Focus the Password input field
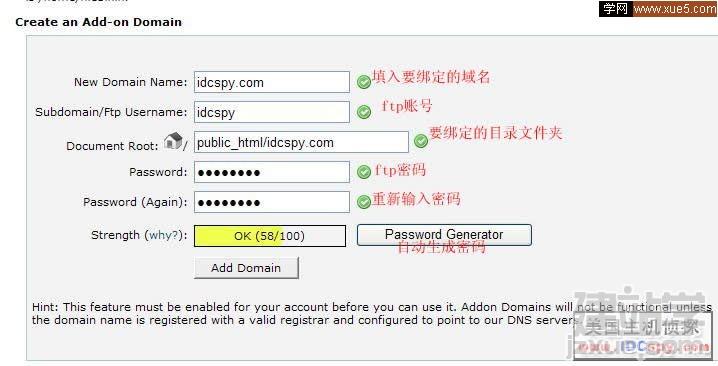718x366 pixels. click(272, 172)
